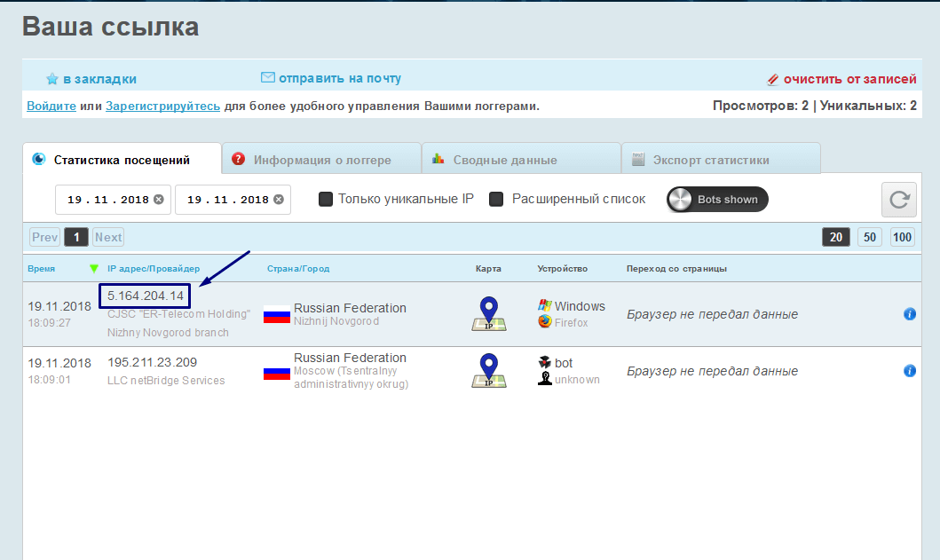Click info icon in bot row
This screenshot has height=560, width=940.
909,371
